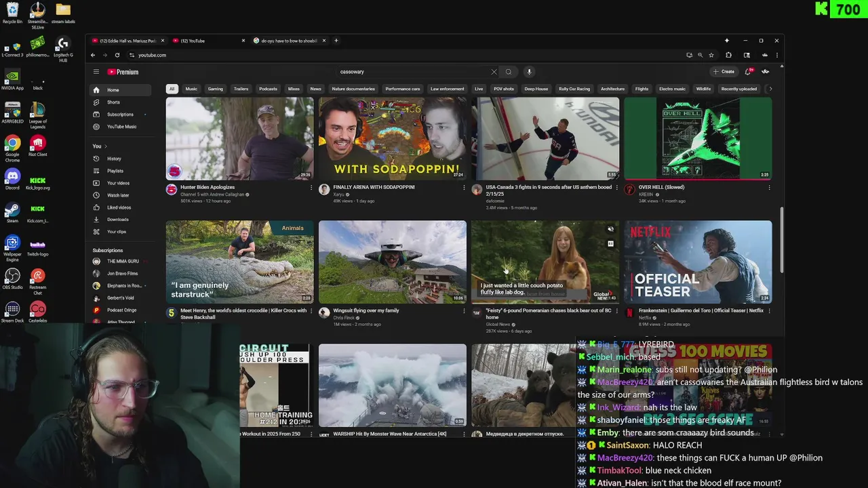This screenshot has height=488, width=868.
Task: Open the Hunter Biden Apologizes thumbnail
Action: point(240,138)
